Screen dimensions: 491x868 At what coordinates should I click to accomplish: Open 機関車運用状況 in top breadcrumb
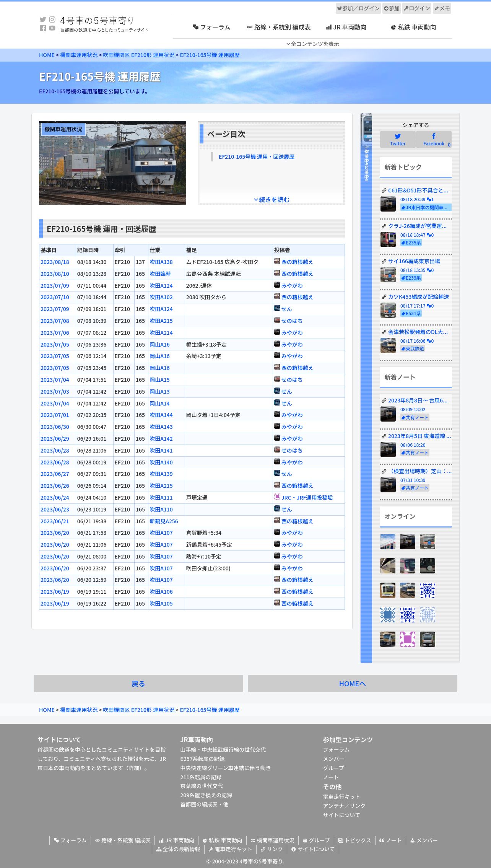[79, 55]
